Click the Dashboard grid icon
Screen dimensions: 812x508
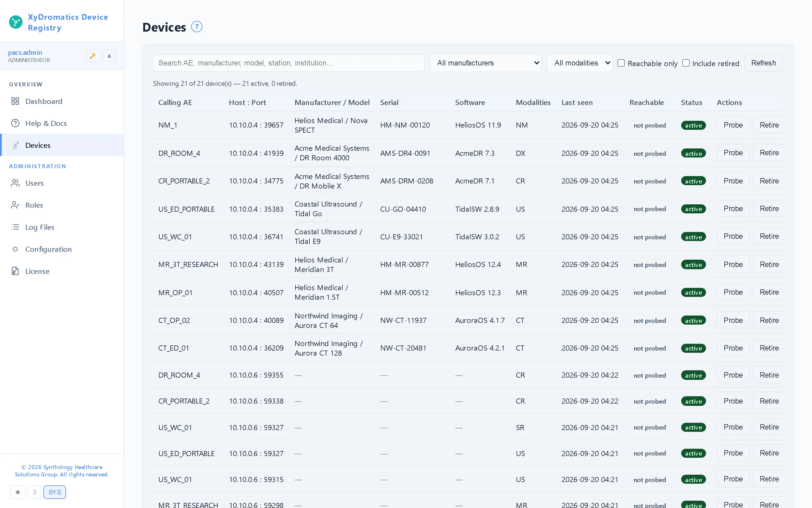[15, 101]
